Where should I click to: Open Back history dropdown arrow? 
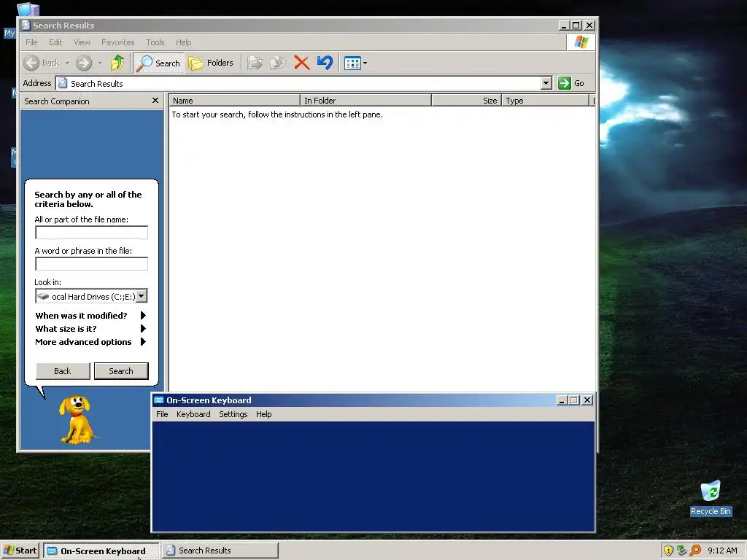[67, 63]
